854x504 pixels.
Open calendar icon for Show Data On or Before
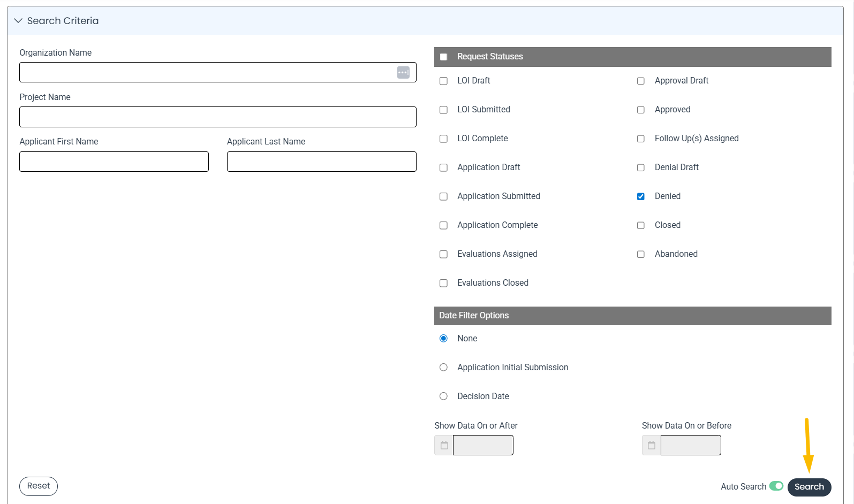652,445
